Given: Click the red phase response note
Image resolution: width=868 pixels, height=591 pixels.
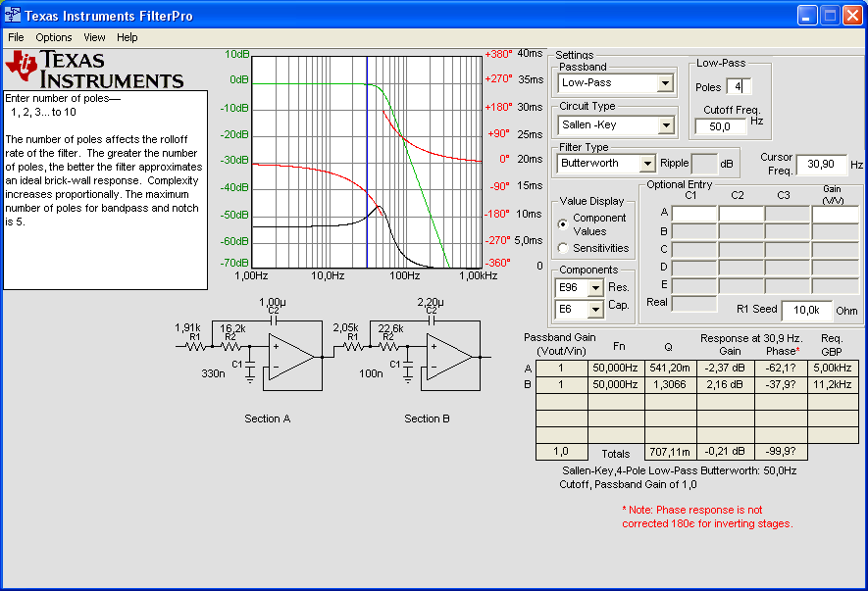Looking at the screenshot, I should pos(707,517).
